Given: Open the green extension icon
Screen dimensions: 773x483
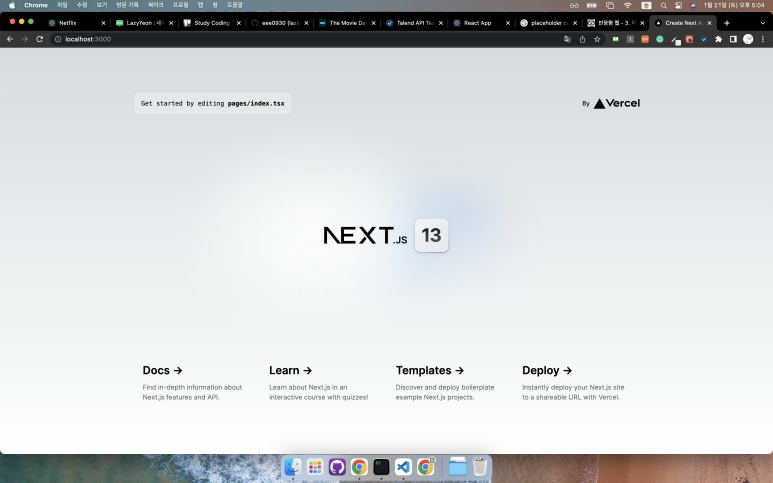Looking at the screenshot, I should (x=615, y=39).
